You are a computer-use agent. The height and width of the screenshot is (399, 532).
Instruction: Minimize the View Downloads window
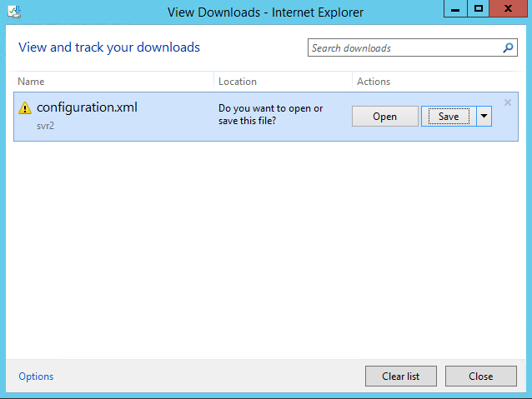point(455,8)
